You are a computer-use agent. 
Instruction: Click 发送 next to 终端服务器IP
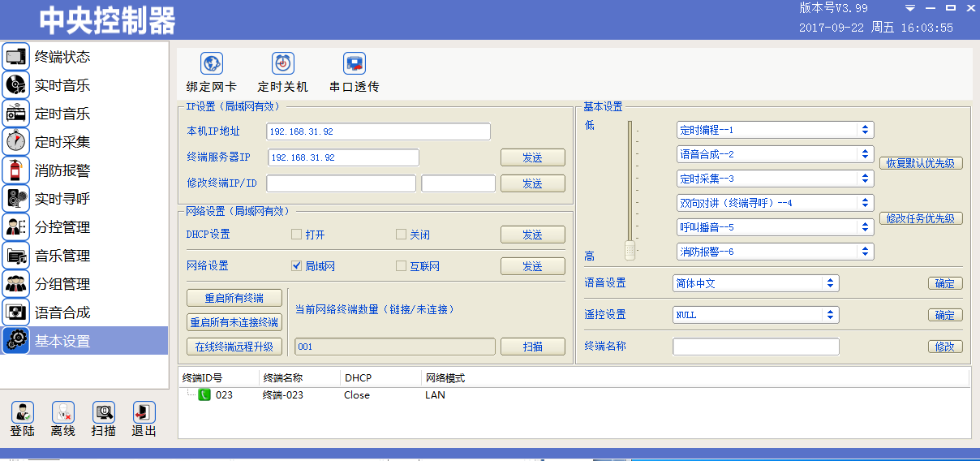[532, 157]
